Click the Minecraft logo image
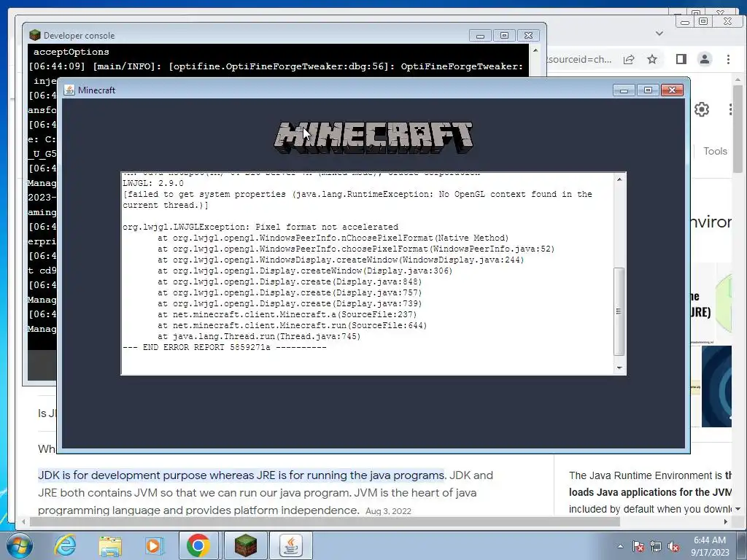 click(373, 138)
